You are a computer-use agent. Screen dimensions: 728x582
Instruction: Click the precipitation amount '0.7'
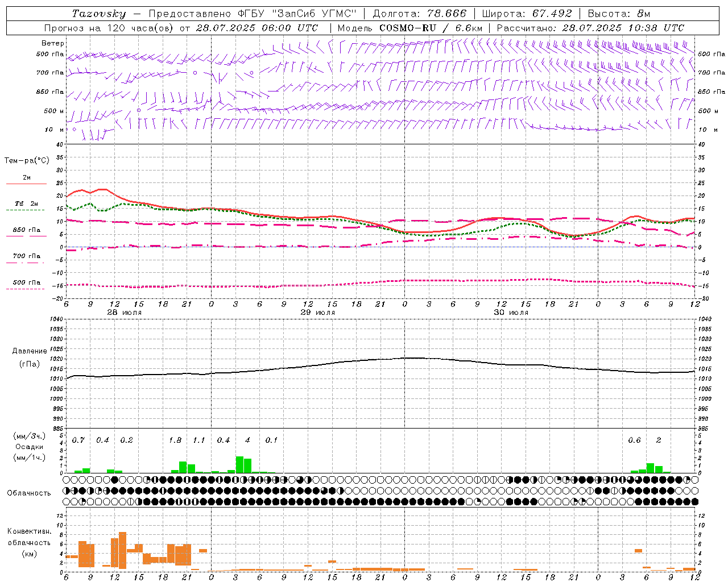[x=78, y=440]
